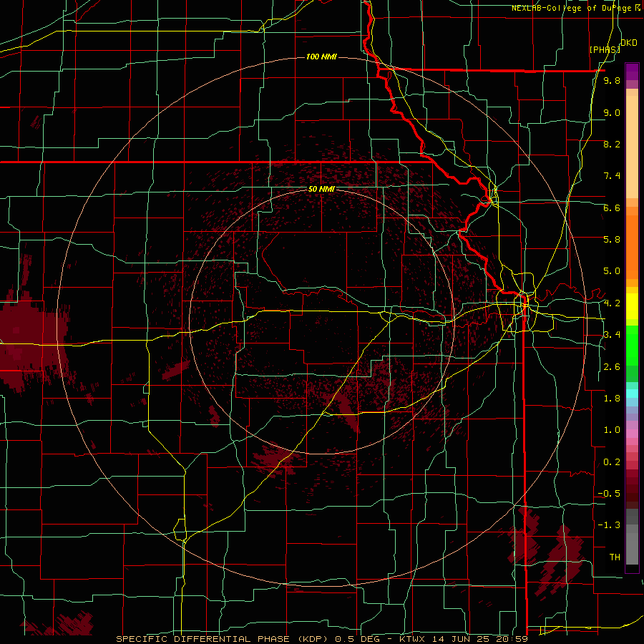The width and height of the screenshot is (644, 644).
Task: Select the 6.6 value on color scale
Action: tap(612, 208)
